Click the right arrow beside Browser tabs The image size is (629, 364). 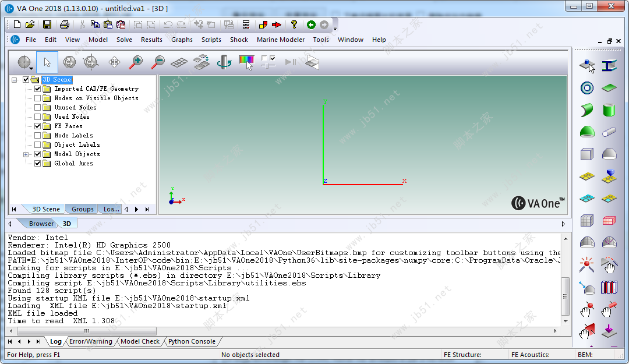click(x=563, y=224)
